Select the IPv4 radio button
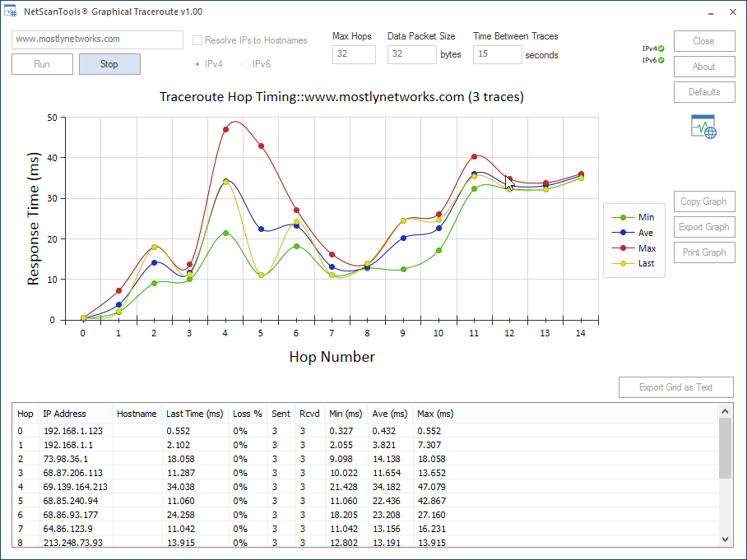 click(x=197, y=64)
